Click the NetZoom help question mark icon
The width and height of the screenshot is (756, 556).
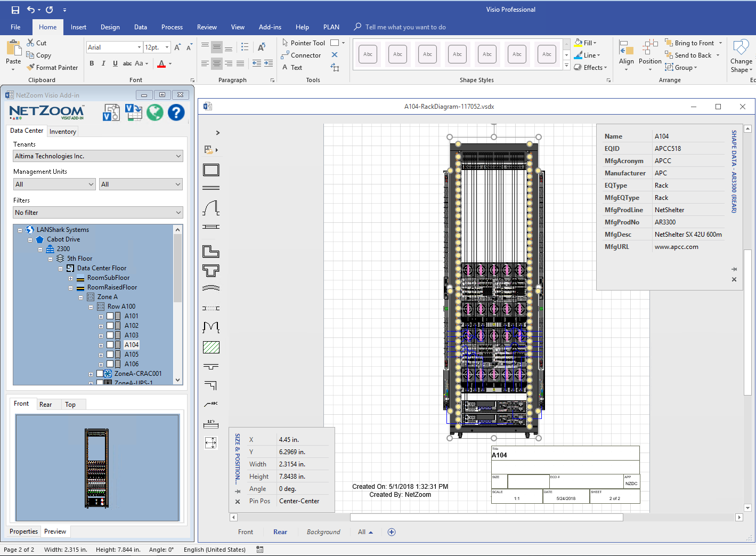tap(176, 112)
